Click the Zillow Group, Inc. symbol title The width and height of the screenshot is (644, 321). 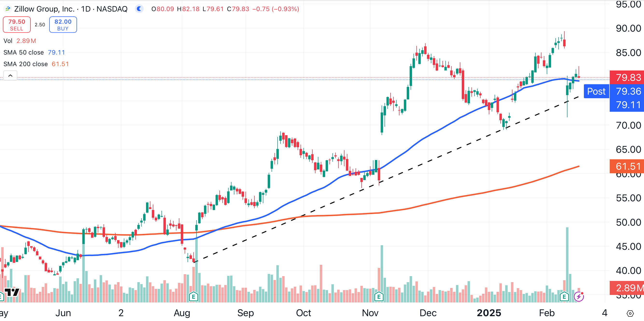(x=44, y=9)
